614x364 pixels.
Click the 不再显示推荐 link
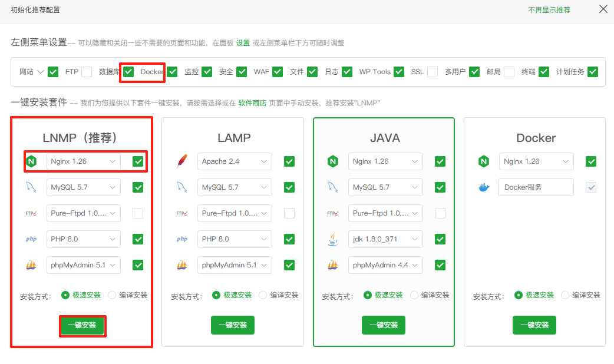pos(549,10)
